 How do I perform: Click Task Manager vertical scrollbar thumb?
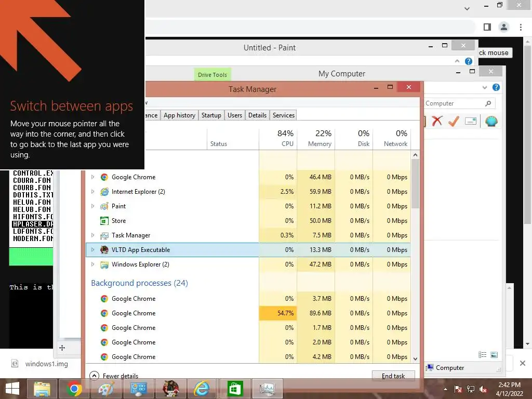(x=415, y=184)
